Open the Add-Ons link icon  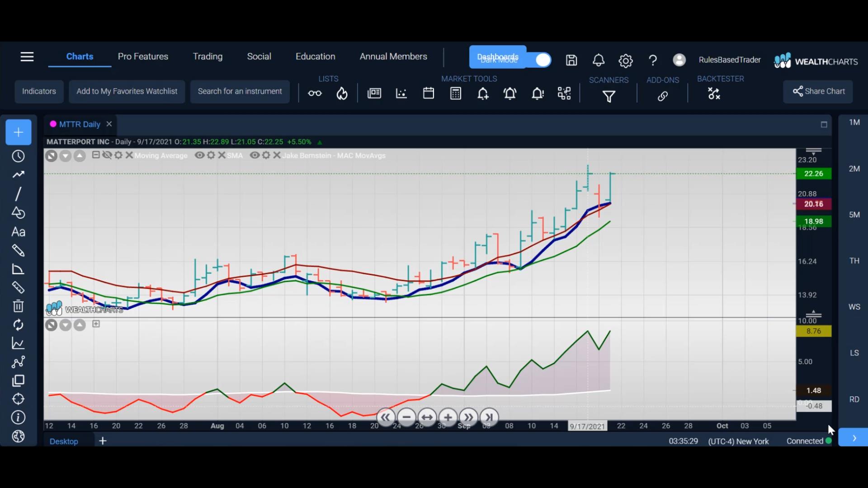click(x=663, y=96)
